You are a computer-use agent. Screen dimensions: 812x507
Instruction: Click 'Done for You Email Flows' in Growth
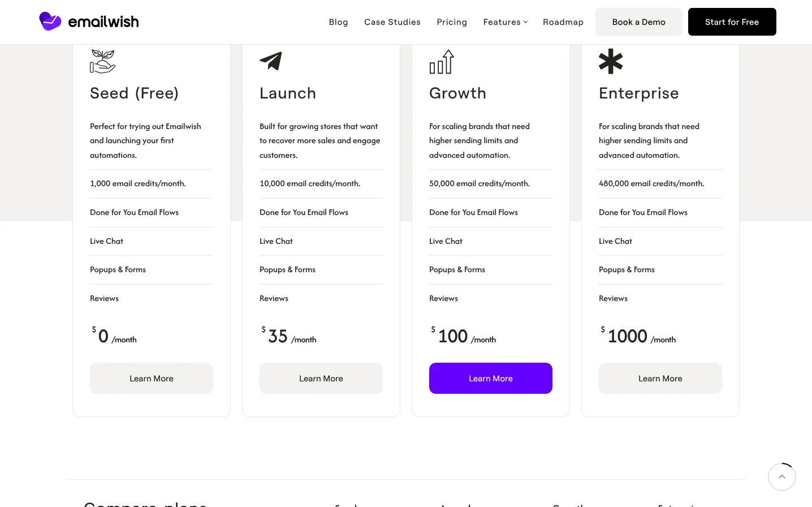coord(473,212)
